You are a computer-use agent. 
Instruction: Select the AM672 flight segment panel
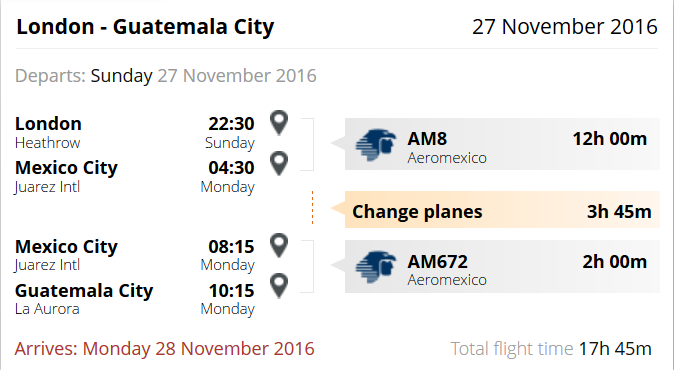pos(502,266)
